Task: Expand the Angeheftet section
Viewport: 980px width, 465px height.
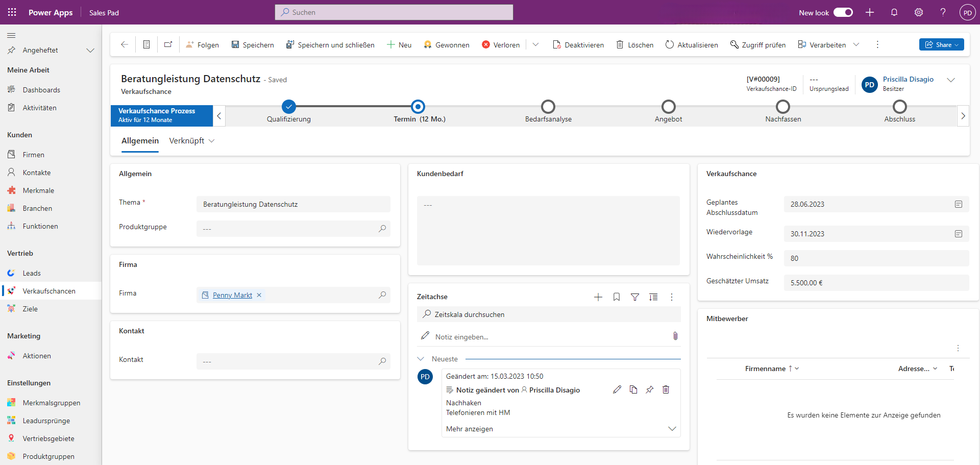Action: (x=90, y=50)
